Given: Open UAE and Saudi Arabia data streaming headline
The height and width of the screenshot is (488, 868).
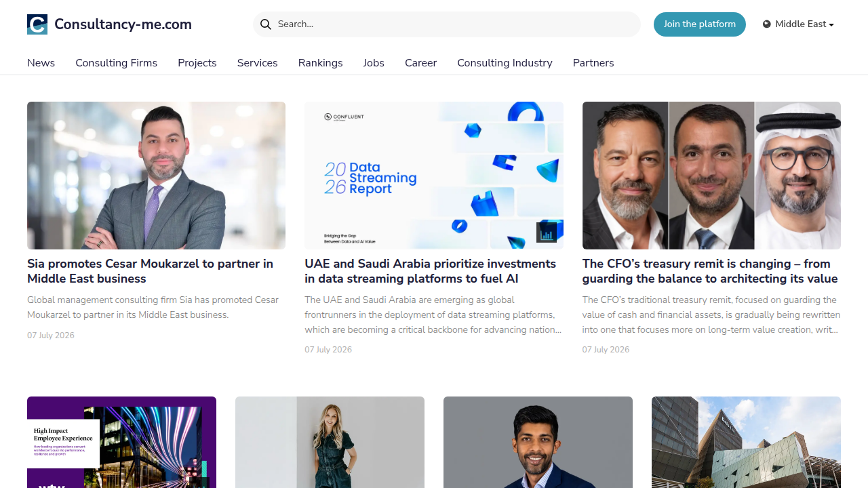Looking at the screenshot, I should 431,271.
